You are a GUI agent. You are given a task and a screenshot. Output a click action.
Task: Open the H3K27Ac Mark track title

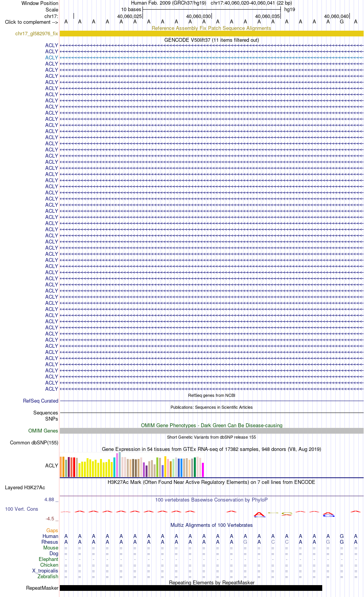[x=212, y=482]
